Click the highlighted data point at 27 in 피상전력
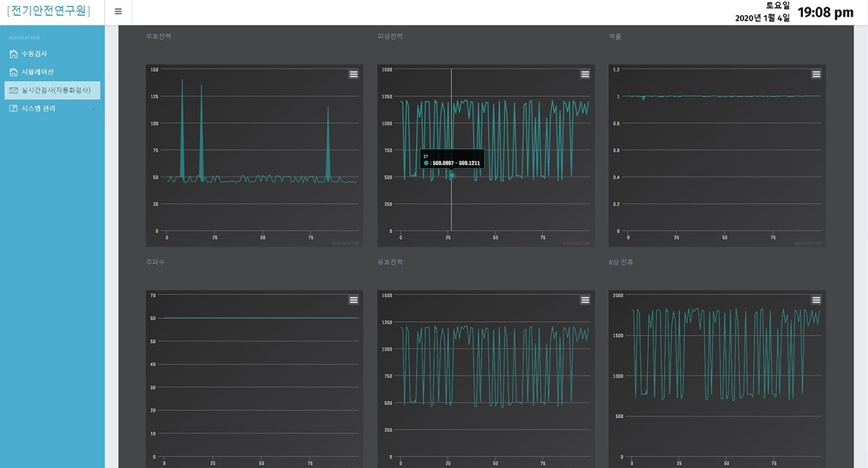 (x=451, y=175)
